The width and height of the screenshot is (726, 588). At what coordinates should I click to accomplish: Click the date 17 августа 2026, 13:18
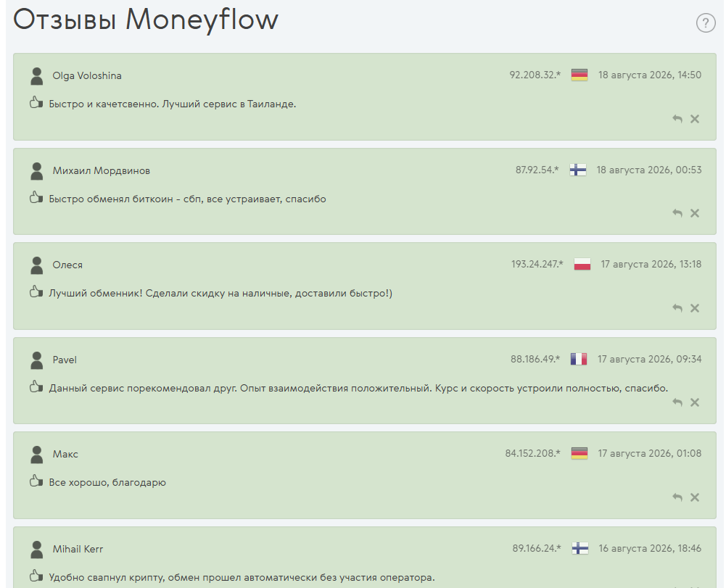tap(651, 265)
